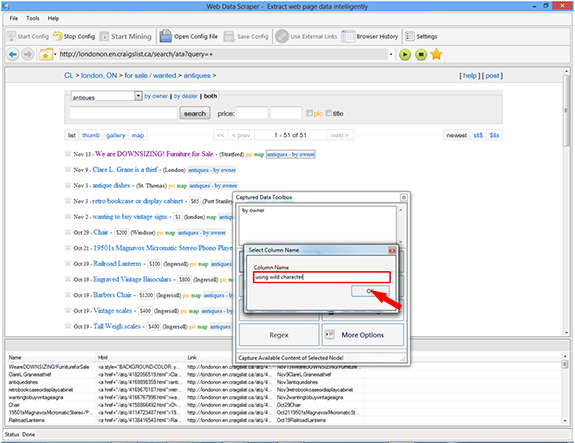Click the data grid vertical scrollbar
Image resolution: width=575 pixels, height=443 pixels.
(565, 388)
